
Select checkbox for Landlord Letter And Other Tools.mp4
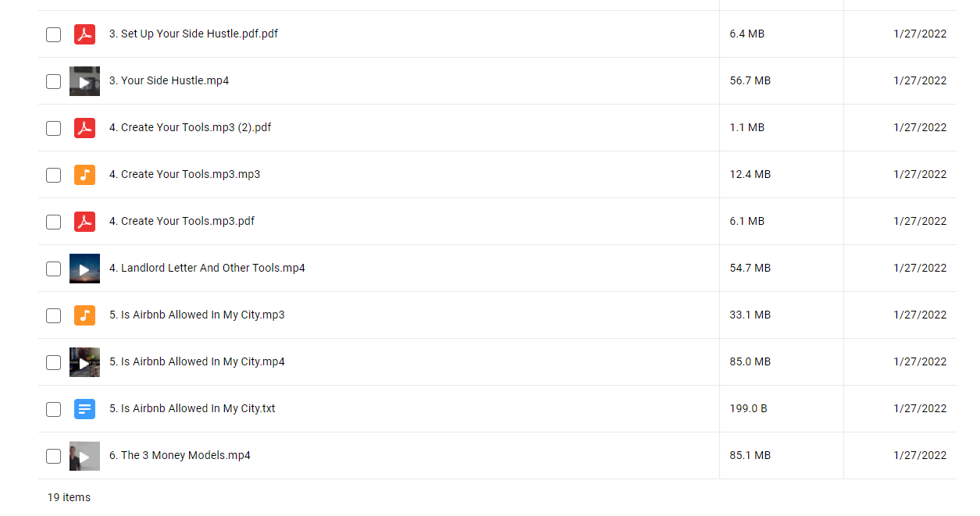53,269
